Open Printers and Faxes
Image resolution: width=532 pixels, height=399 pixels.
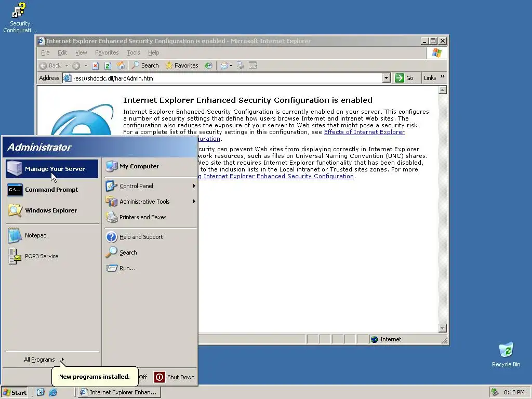click(150, 217)
